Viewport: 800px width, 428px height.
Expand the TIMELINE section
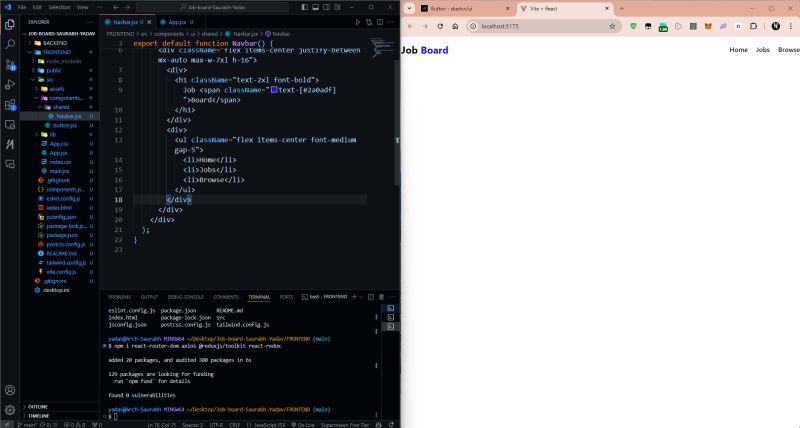tap(38, 416)
